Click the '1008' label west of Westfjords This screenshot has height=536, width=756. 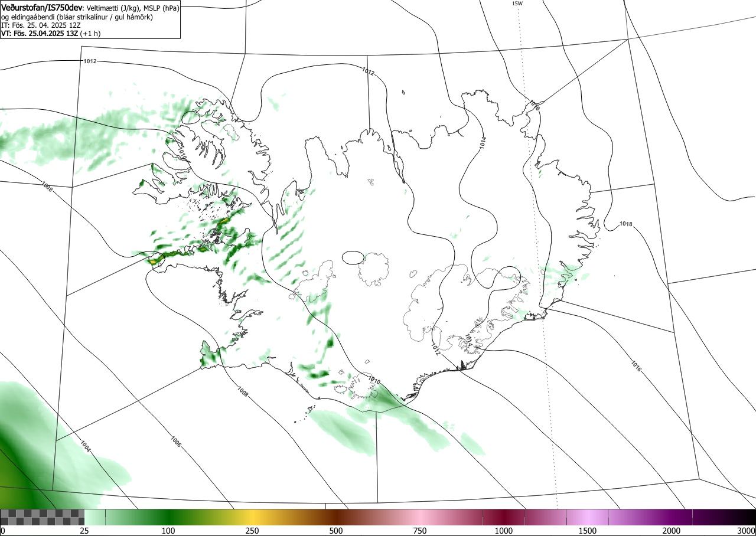tap(47, 188)
